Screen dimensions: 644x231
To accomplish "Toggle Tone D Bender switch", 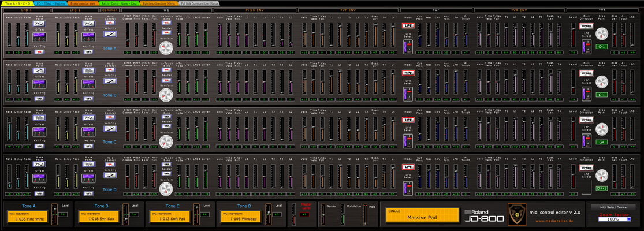I will pyautogui.click(x=166, y=175).
